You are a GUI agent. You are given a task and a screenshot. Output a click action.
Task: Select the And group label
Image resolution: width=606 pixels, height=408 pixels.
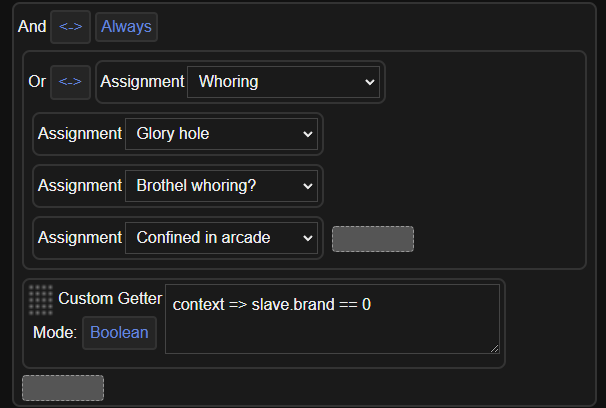pos(32,26)
